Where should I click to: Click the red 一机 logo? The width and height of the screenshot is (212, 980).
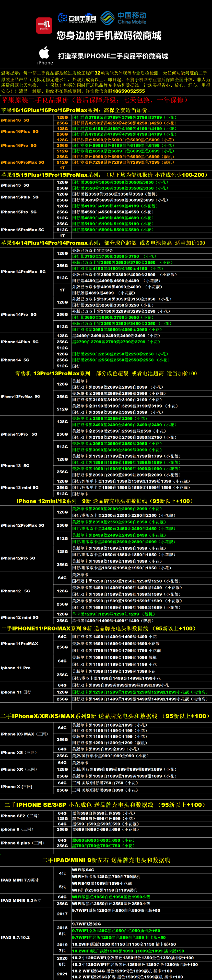click(x=44, y=26)
